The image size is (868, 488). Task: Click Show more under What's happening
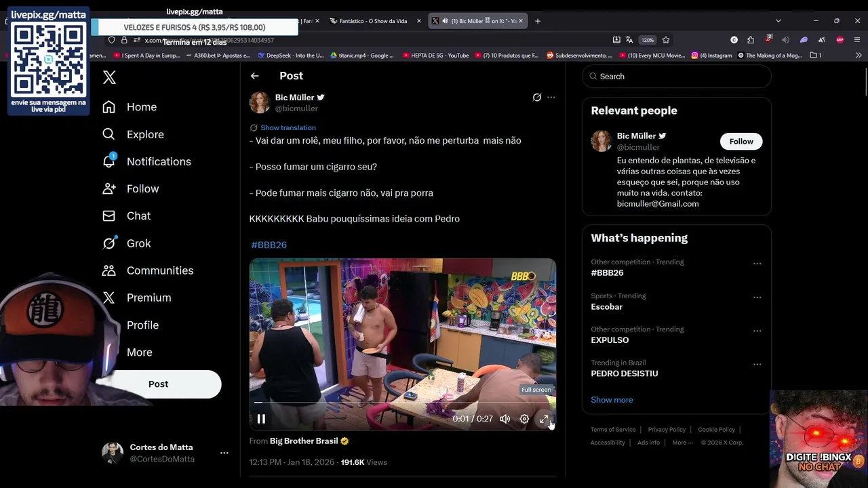coord(612,400)
